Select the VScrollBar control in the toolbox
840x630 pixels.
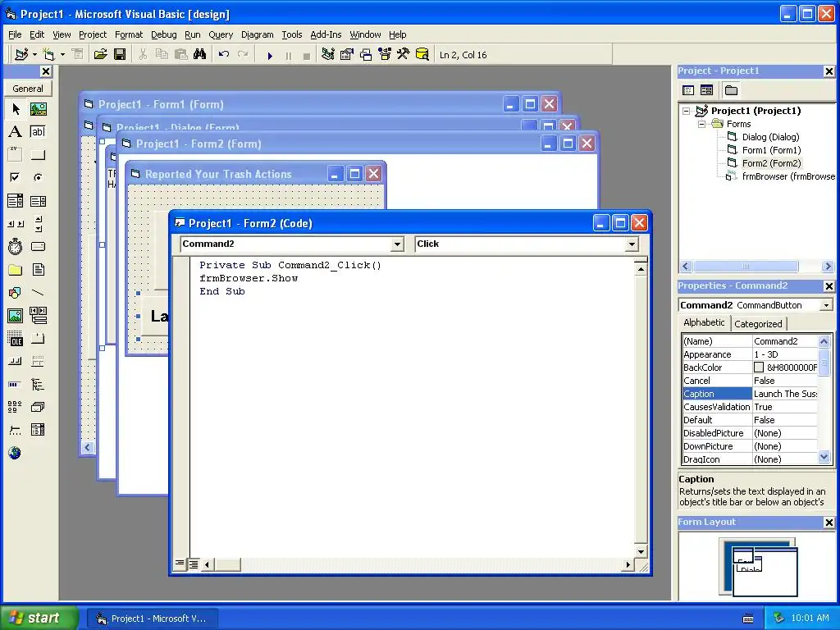pyautogui.click(x=38, y=223)
